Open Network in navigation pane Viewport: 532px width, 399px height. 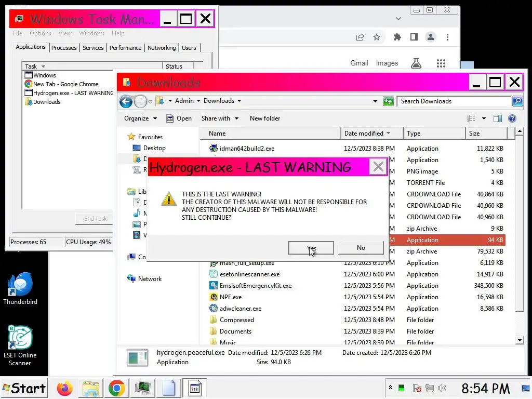tap(145, 279)
